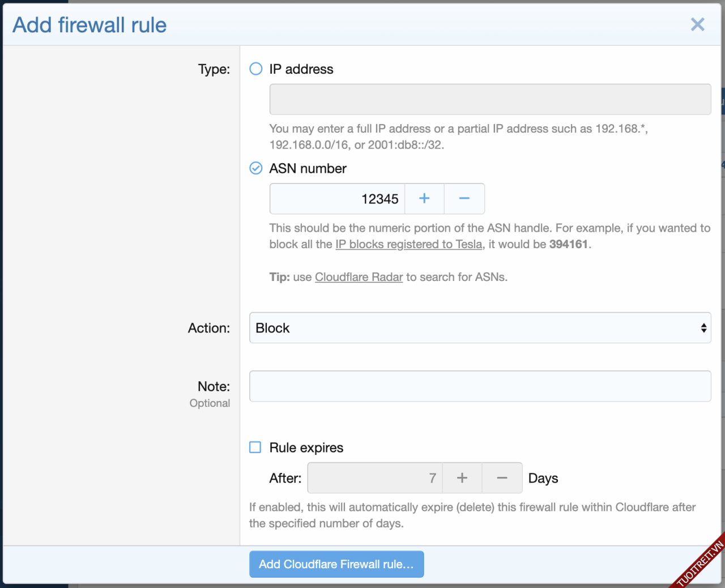Click the expiry days number field

tap(375, 478)
